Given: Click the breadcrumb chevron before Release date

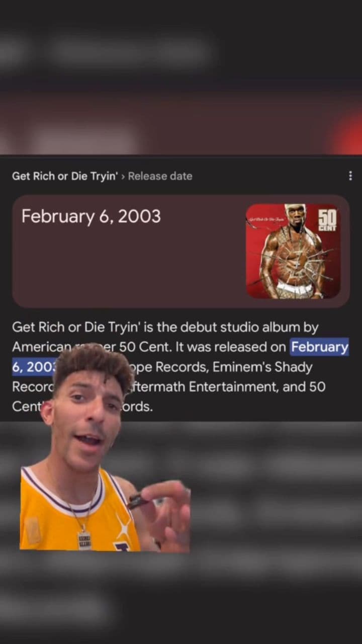Looking at the screenshot, I should click(123, 176).
